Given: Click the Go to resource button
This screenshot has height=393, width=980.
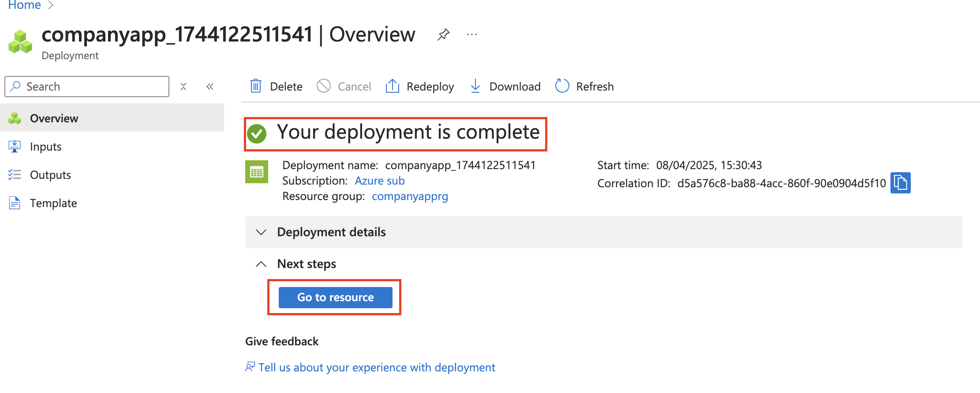Looking at the screenshot, I should (x=336, y=297).
